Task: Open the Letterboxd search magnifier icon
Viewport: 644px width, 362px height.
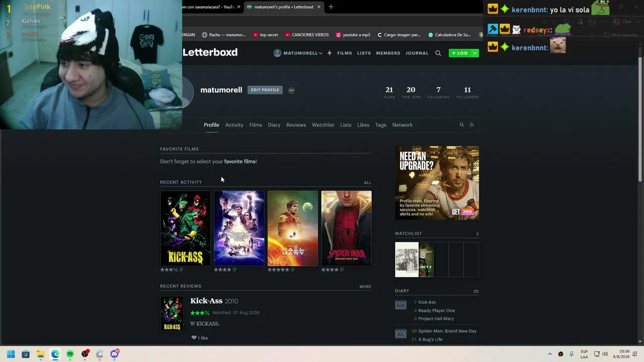Action: (438, 53)
